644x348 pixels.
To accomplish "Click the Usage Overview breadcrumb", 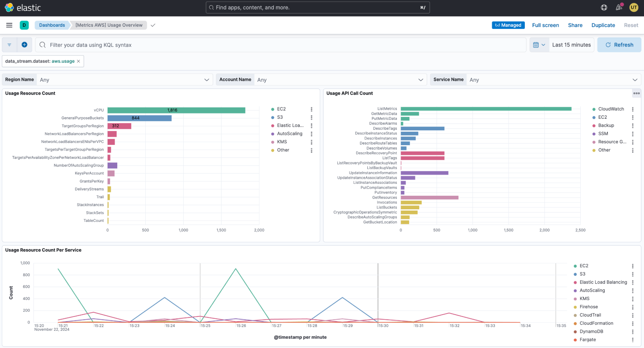I will 109,25.
